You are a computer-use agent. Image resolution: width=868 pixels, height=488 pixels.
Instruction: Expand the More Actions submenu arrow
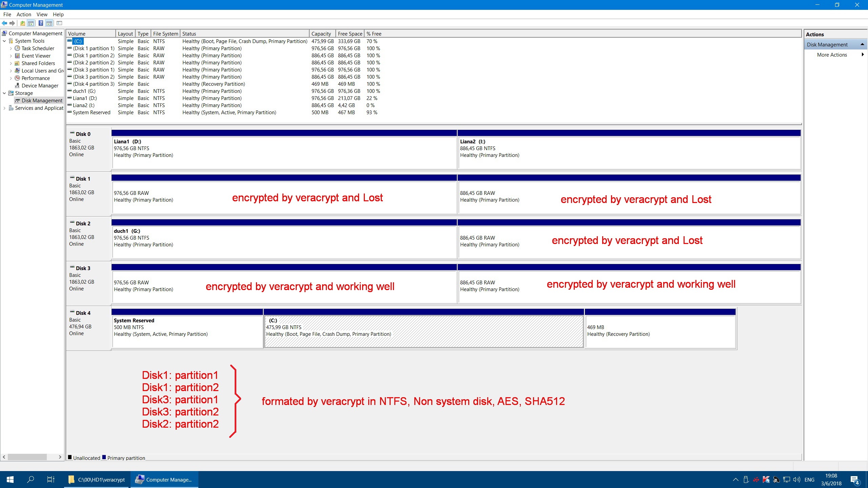[862, 55]
